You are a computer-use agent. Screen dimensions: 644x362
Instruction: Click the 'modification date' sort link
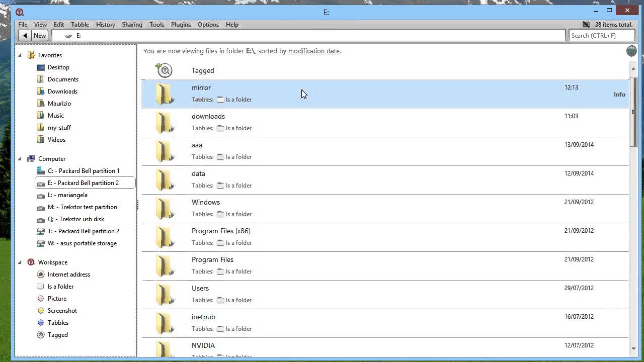point(314,51)
